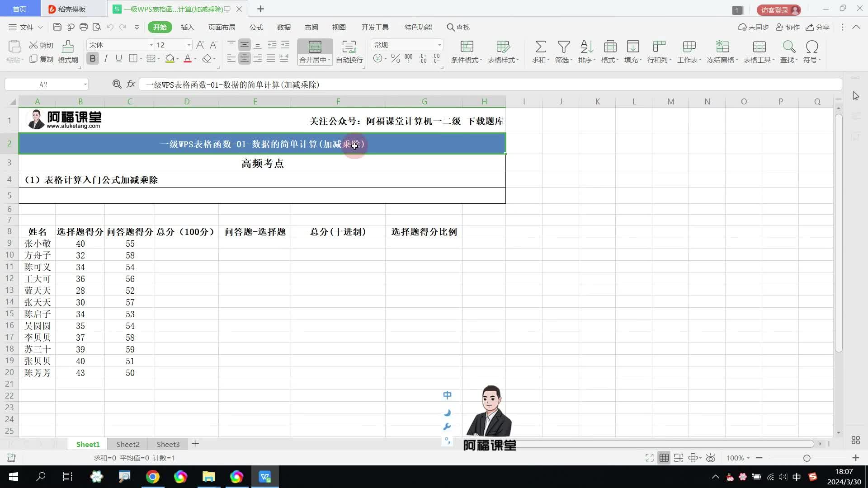Open the font name 宋体 dropdown
This screenshot has width=868, height=488.
point(151,45)
